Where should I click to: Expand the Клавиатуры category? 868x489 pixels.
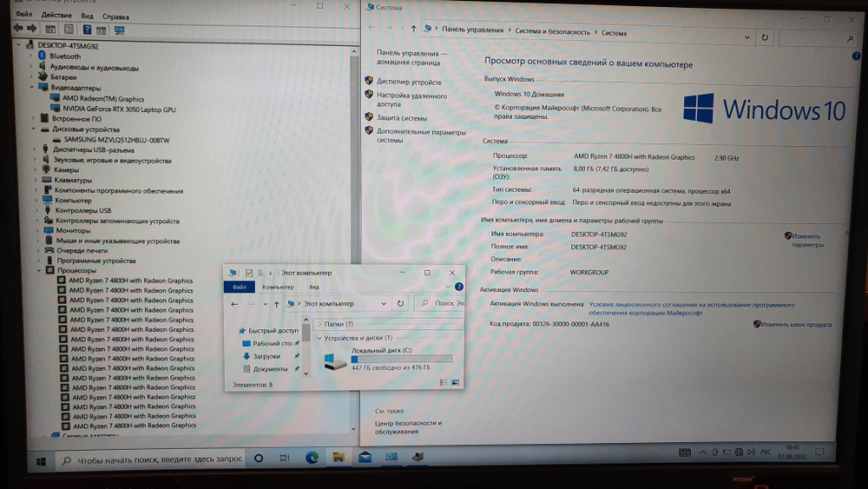(36, 180)
